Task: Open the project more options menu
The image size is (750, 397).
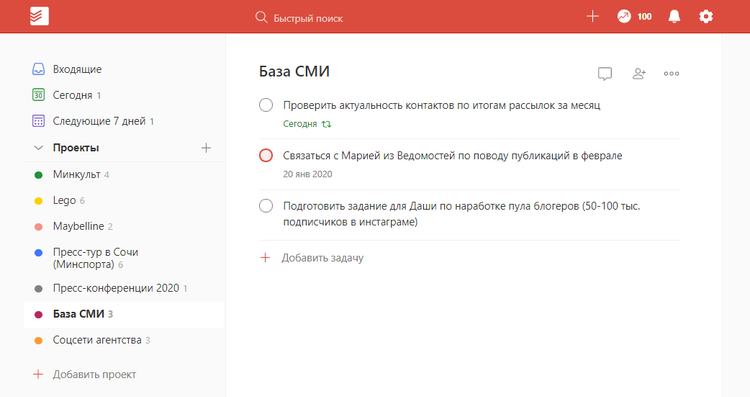Action: click(672, 73)
